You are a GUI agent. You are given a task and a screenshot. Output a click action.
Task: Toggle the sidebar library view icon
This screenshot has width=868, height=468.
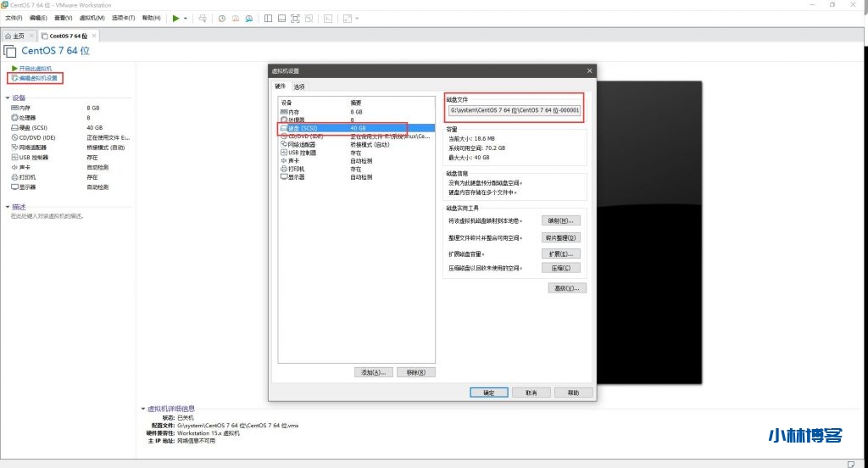(x=268, y=18)
